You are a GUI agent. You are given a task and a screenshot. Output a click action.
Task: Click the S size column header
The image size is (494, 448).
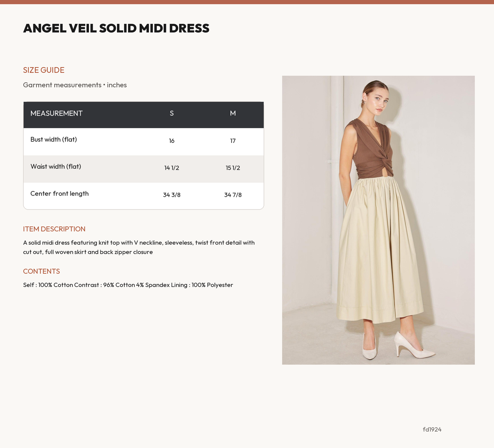(172, 113)
